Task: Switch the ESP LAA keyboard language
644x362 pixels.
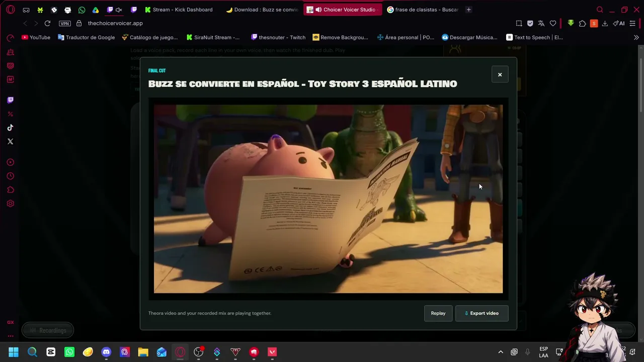Action: coord(543,352)
